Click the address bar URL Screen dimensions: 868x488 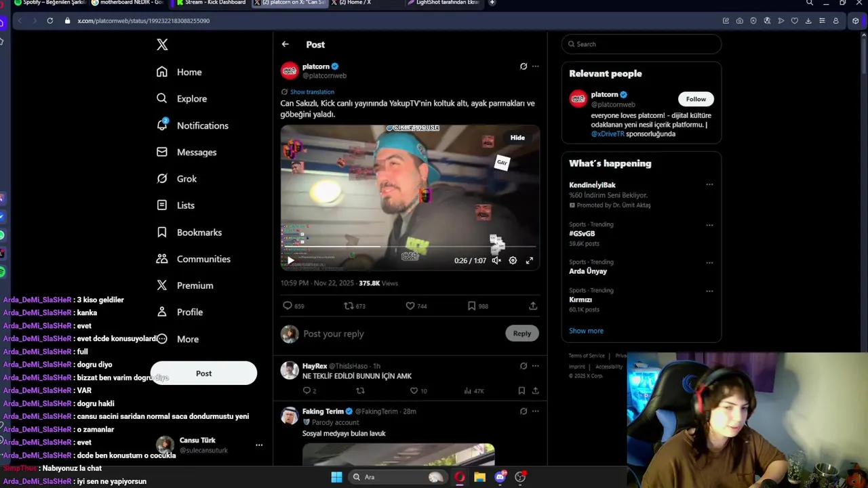(143, 21)
